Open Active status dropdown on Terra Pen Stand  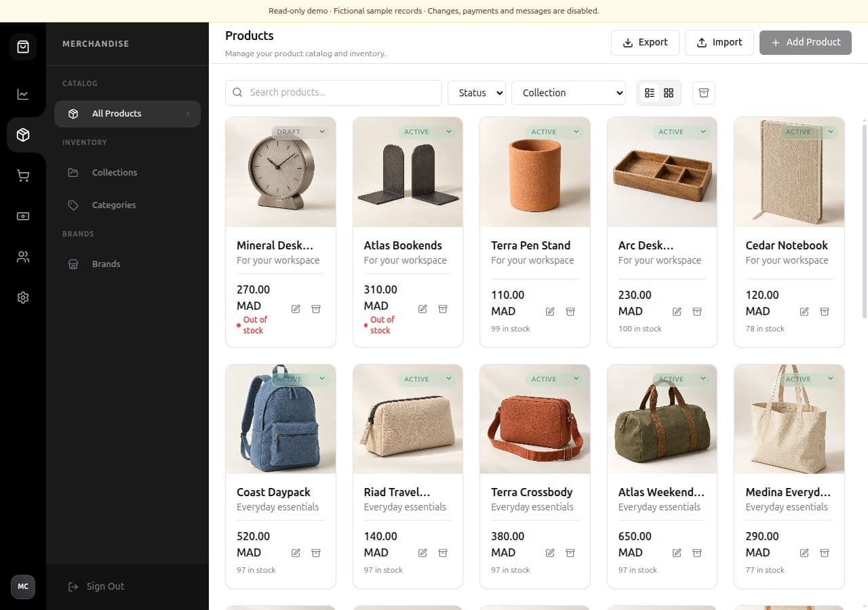click(x=555, y=132)
